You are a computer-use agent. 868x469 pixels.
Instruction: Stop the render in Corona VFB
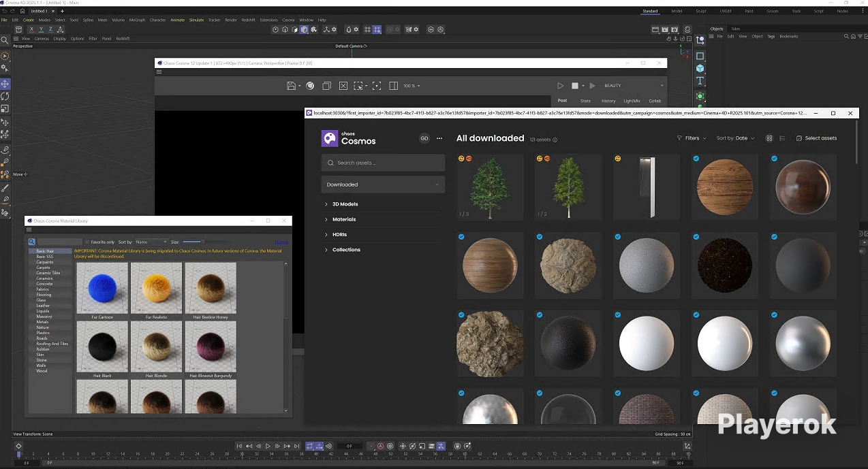[x=574, y=86]
